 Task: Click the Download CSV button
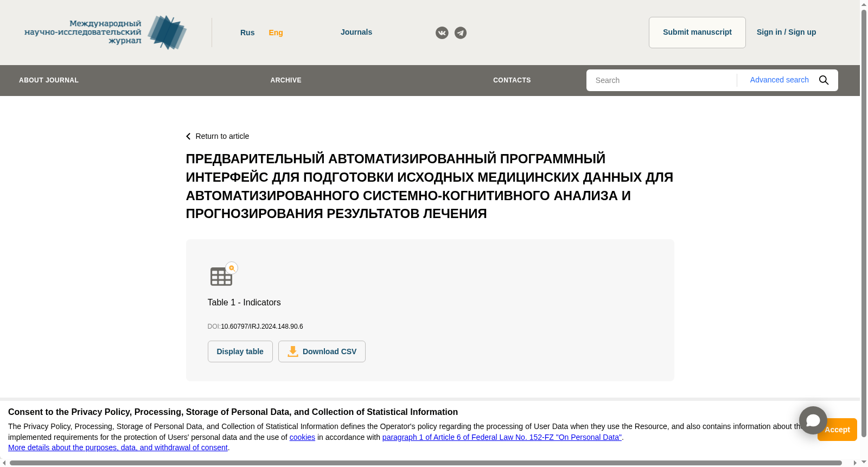[x=322, y=351]
